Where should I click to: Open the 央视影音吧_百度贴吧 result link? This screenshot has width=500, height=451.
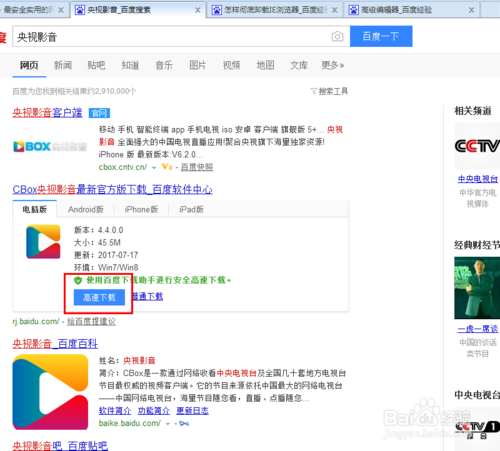pyautogui.click(x=60, y=446)
